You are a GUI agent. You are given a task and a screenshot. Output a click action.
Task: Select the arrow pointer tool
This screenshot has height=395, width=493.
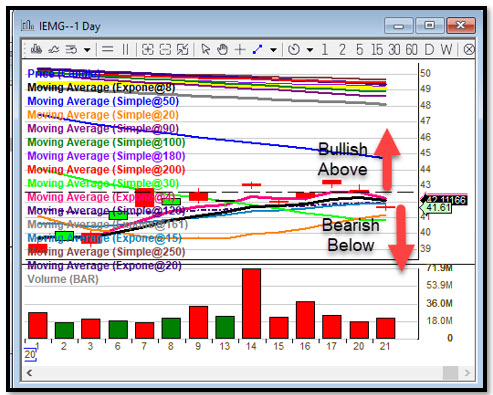[206, 50]
